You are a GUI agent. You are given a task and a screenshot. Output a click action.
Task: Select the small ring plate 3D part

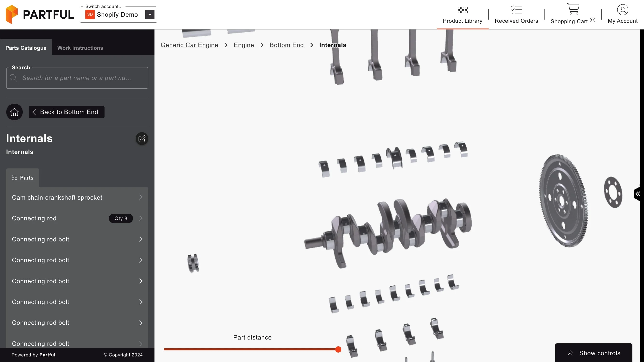click(613, 192)
